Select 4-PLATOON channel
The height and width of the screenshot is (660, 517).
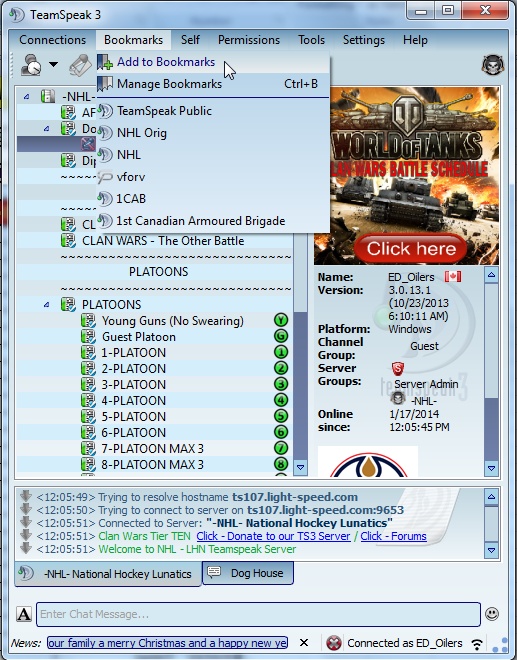tap(133, 401)
